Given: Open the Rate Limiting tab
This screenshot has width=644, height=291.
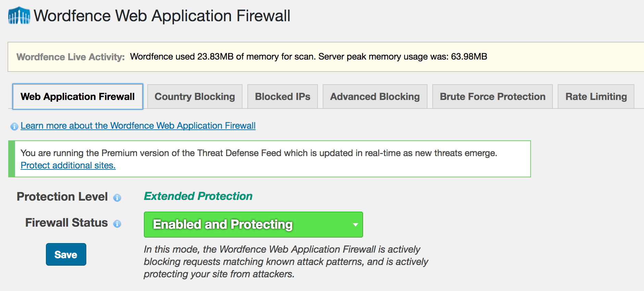Looking at the screenshot, I should point(596,97).
